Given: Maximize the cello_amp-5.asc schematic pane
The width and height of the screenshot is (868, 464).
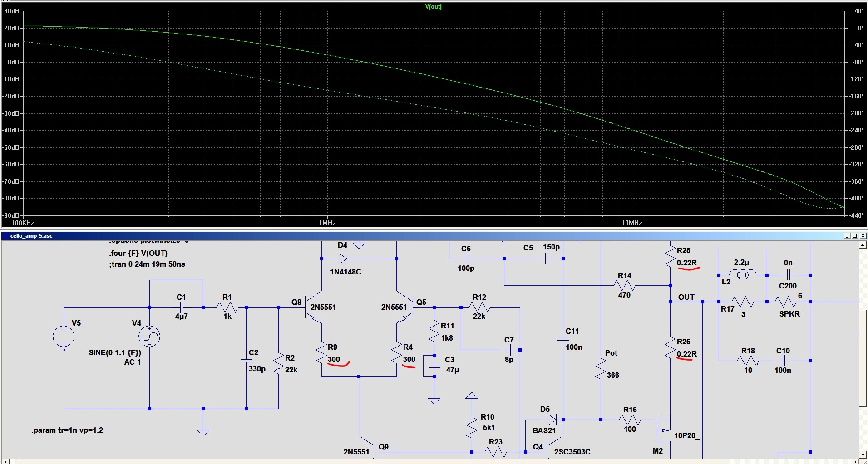Looking at the screenshot, I should (854, 236).
